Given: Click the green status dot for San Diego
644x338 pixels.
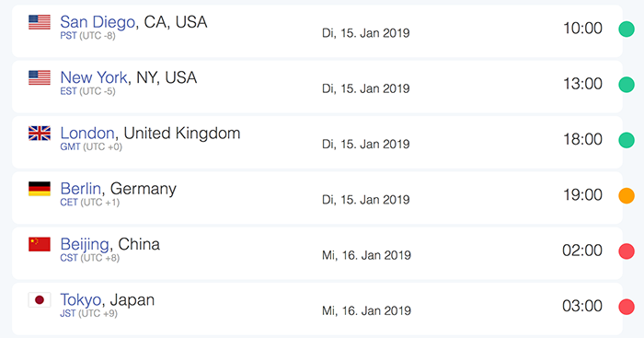Looking at the screenshot, I should click(x=627, y=29).
